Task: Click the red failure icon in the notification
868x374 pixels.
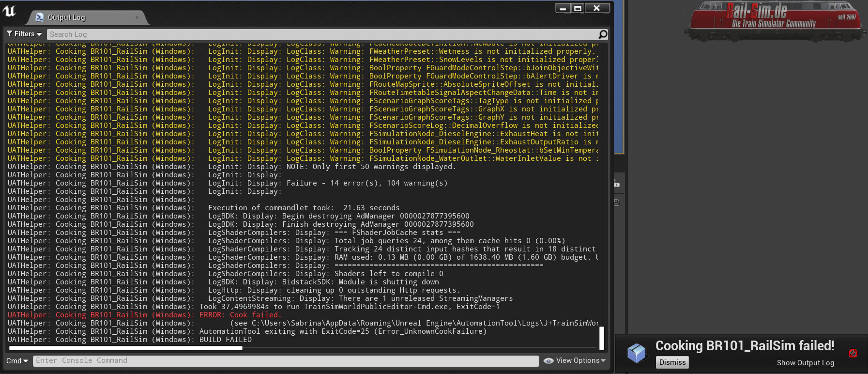Action: tap(853, 353)
